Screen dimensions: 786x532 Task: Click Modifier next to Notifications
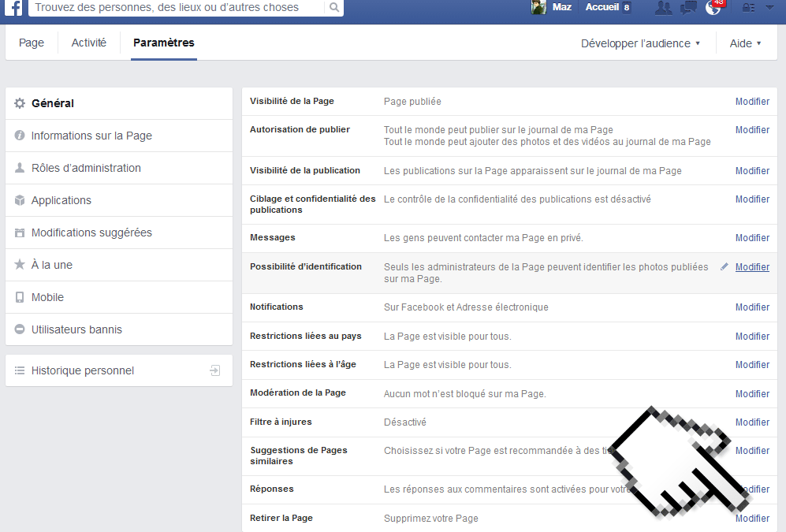point(752,307)
